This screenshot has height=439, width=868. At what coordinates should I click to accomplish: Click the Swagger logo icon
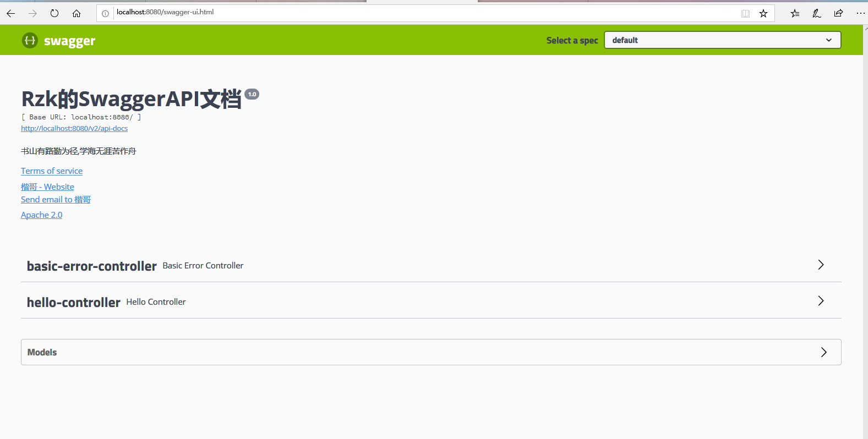pos(30,40)
